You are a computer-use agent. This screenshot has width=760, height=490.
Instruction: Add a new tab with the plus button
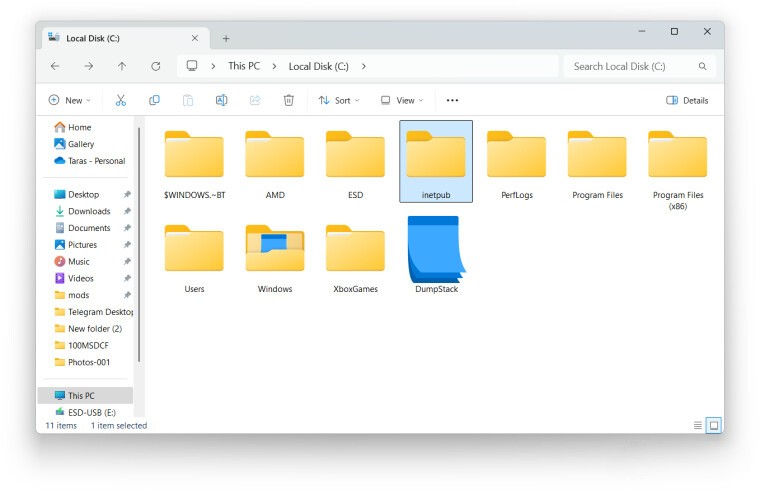pyautogui.click(x=226, y=38)
